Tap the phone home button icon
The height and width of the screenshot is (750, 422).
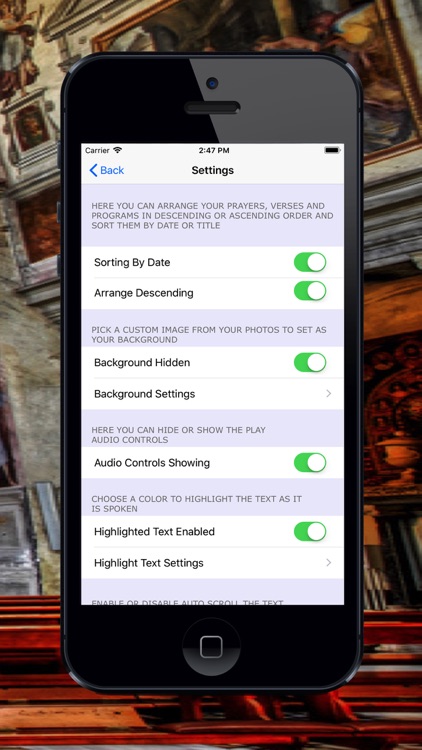(211, 647)
